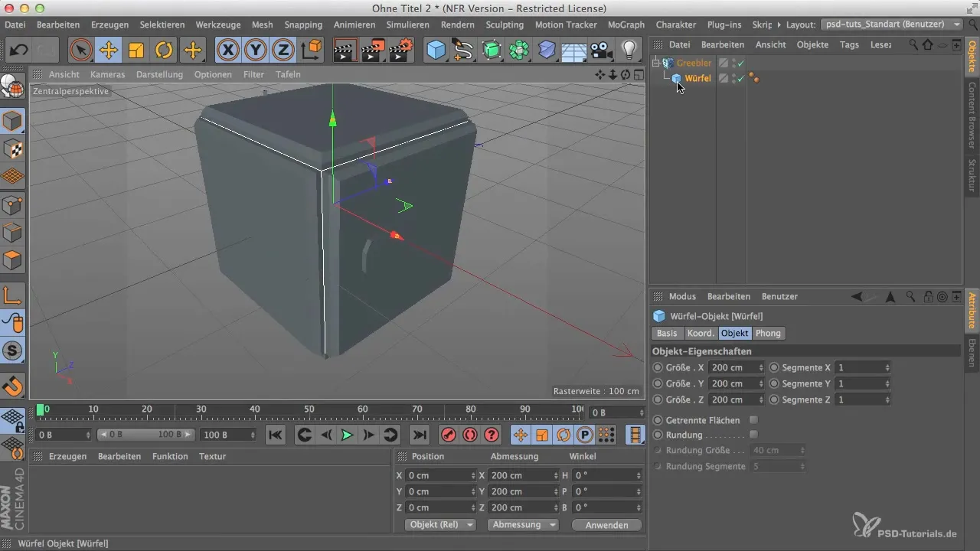980x551 pixels.
Task: Click the record active objects button
Action: pos(449,435)
